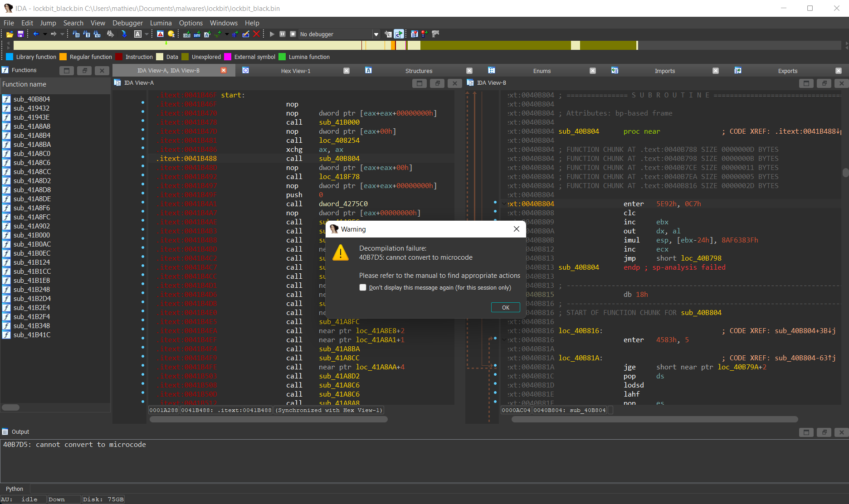The width and height of the screenshot is (849, 504).
Task: Click the Hex View-1 tab icon
Action: 245,70
